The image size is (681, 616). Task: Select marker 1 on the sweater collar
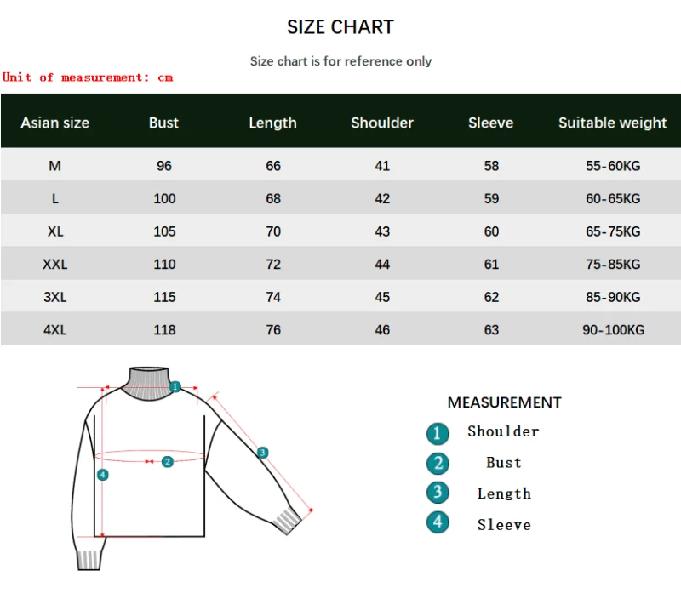pyautogui.click(x=175, y=386)
